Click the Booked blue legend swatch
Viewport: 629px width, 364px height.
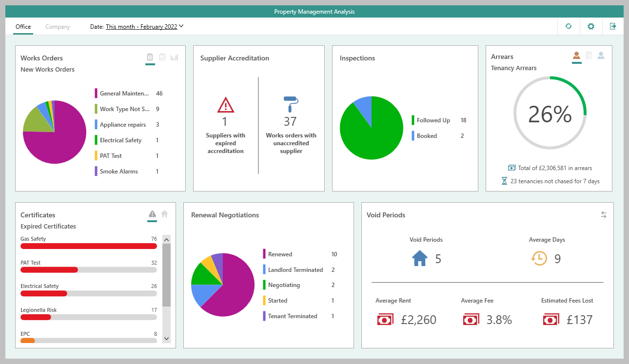413,135
